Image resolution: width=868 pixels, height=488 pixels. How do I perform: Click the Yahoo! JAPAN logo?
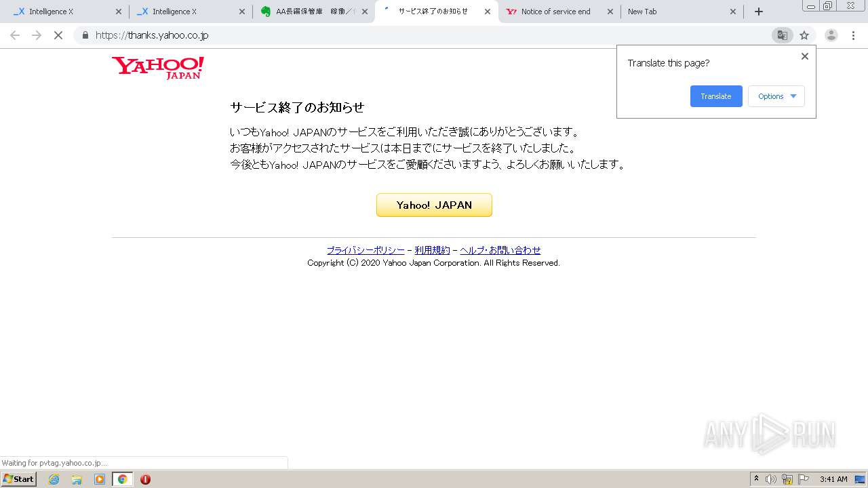pyautogui.click(x=158, y=68)
